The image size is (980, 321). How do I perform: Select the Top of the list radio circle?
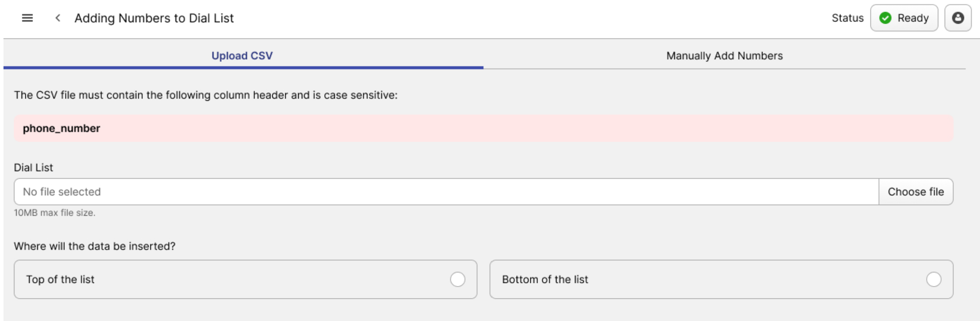(x=457, y=279)
